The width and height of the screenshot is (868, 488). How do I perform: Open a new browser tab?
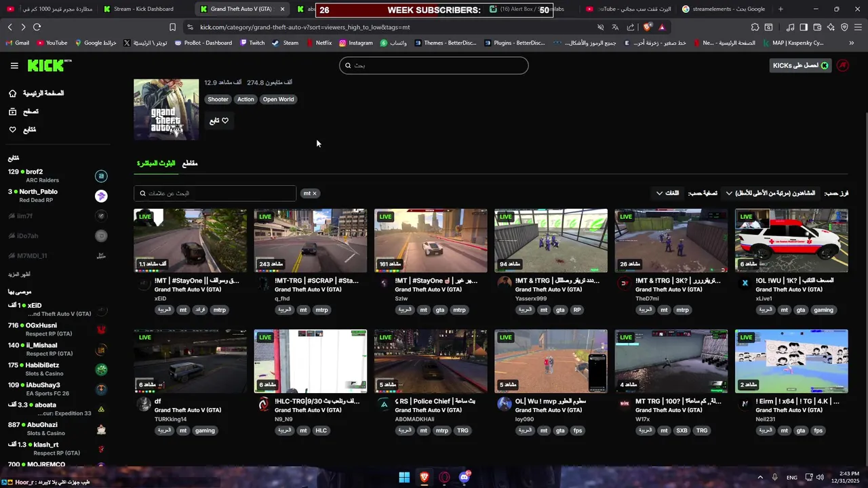pyautogui.click(x=781, y=9)
